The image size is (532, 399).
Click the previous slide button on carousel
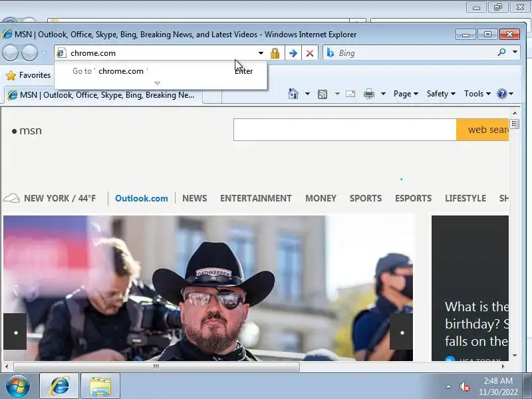tap(15, 331)
